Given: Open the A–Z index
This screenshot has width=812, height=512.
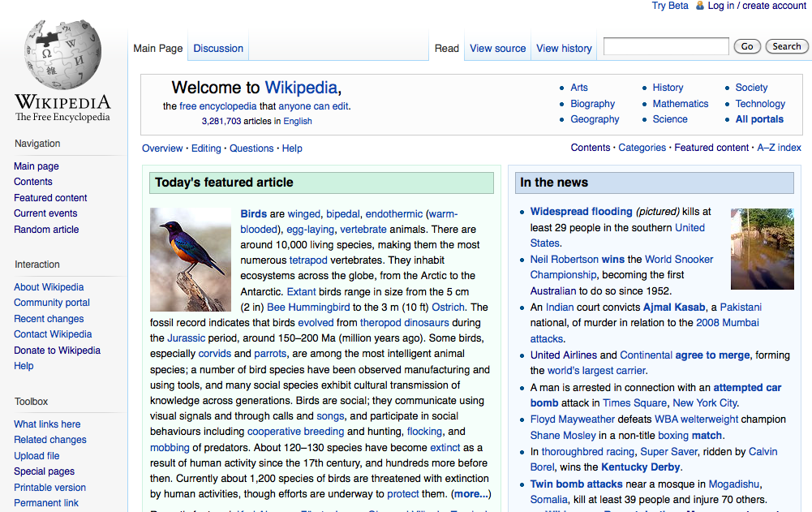Looking at the screenshot, I should tap(779, 148).
